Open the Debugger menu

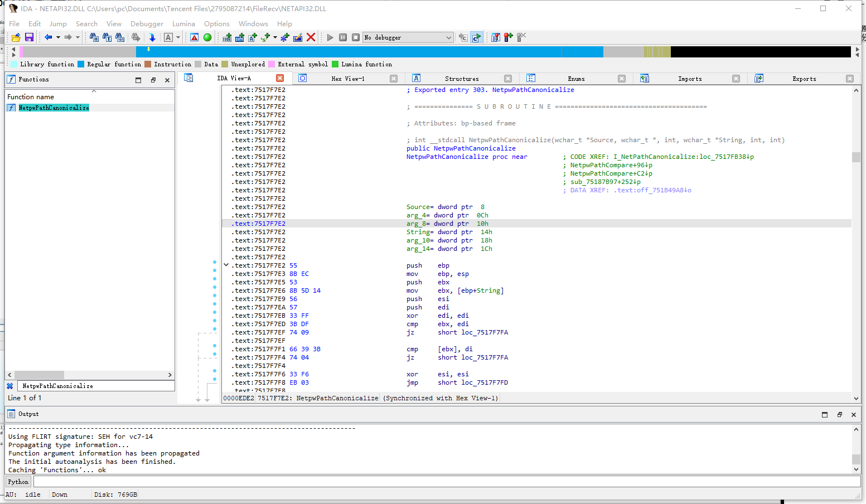147,24
